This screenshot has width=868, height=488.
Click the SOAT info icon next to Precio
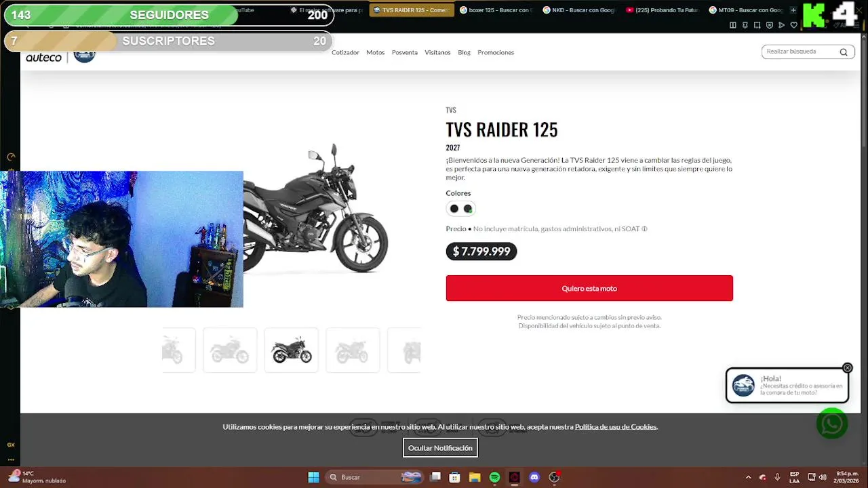(x=644, y=229)
